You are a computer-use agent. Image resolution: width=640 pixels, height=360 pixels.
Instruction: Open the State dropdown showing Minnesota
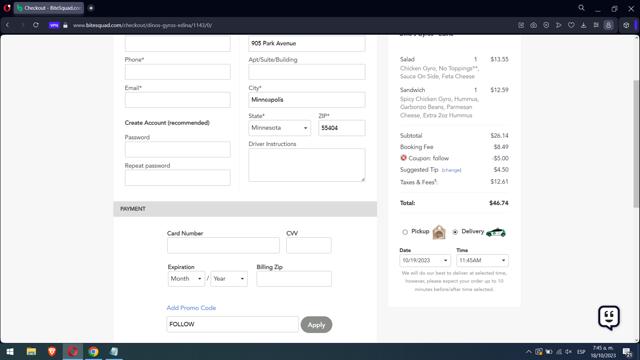[280, 128]
